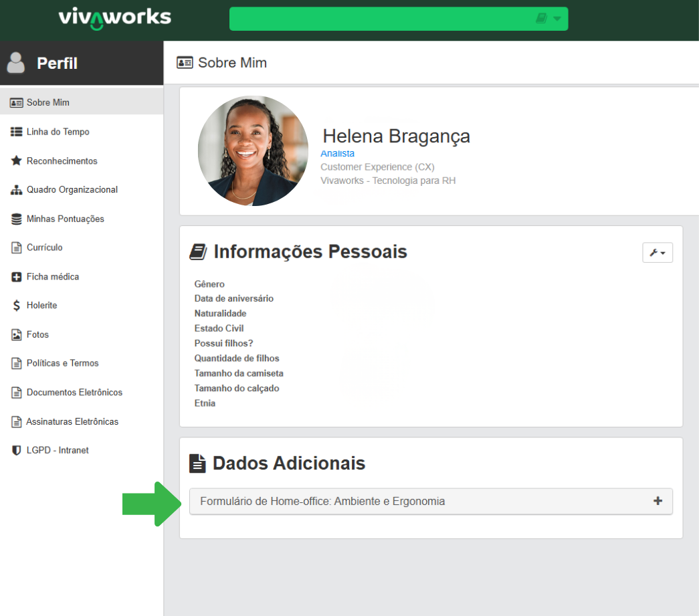Open the Currículo page
The width and height of the screenshot is (699, 616).
(44, 247)
